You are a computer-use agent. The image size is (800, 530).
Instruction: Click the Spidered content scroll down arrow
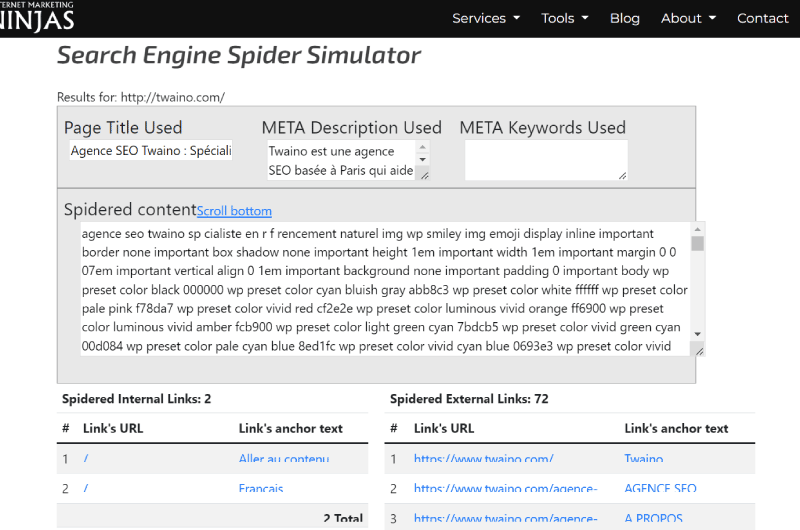[697, 334]
